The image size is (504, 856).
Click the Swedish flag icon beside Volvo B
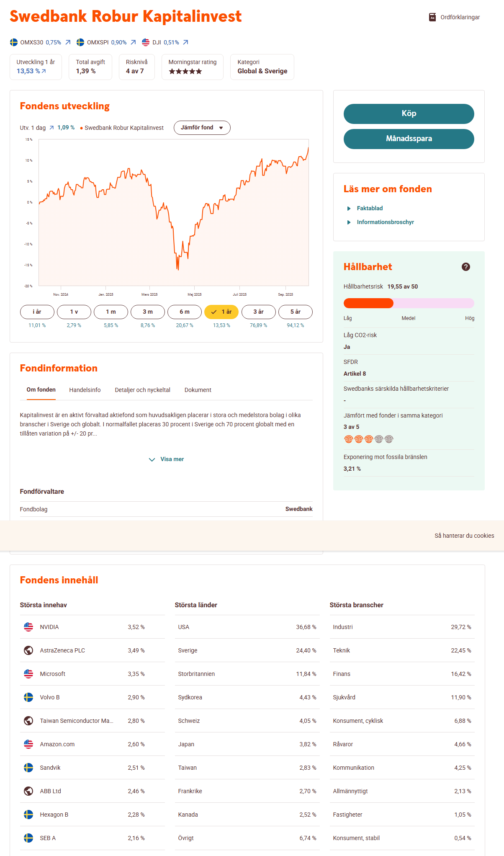coord(28,697)
